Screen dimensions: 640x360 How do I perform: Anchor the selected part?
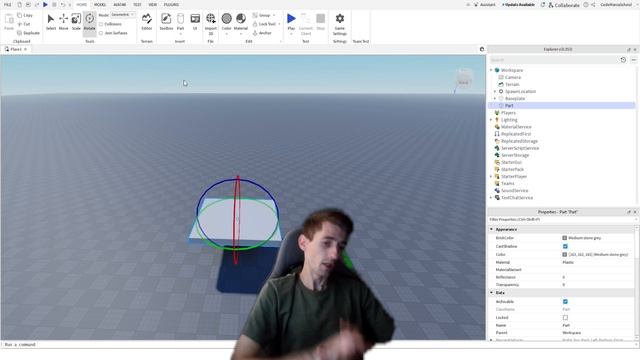(262, 33)
